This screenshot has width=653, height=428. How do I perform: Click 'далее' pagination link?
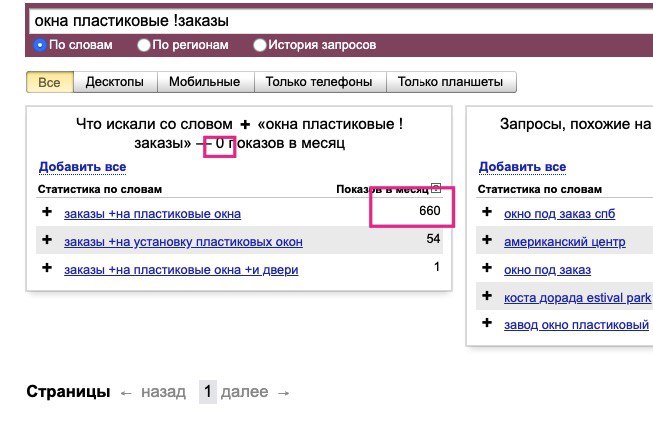point(244,392)
